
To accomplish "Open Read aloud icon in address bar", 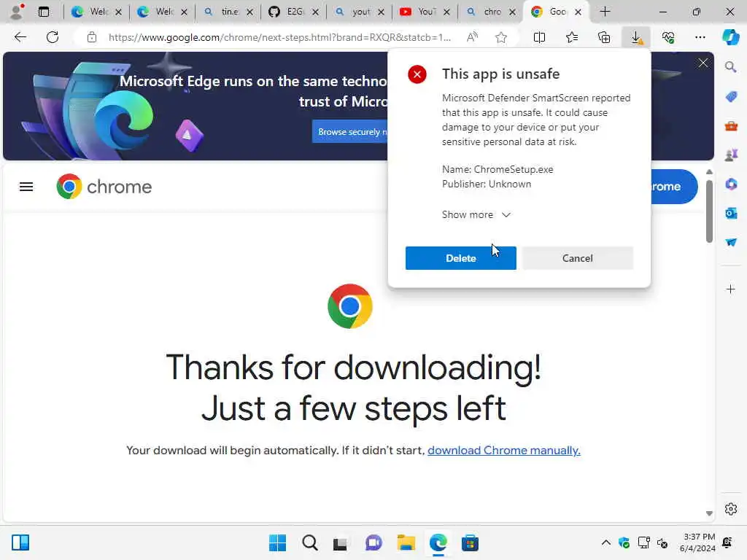I will coord(472,37).
